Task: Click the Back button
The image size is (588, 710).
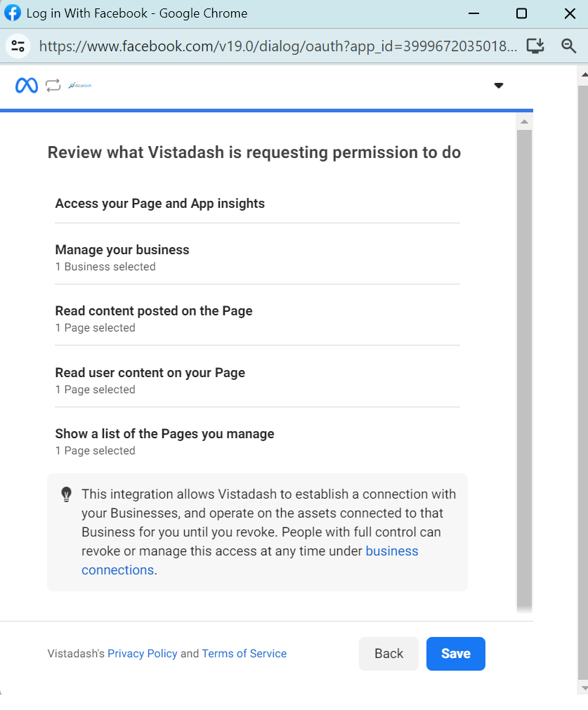Action: tap(388, 653)
